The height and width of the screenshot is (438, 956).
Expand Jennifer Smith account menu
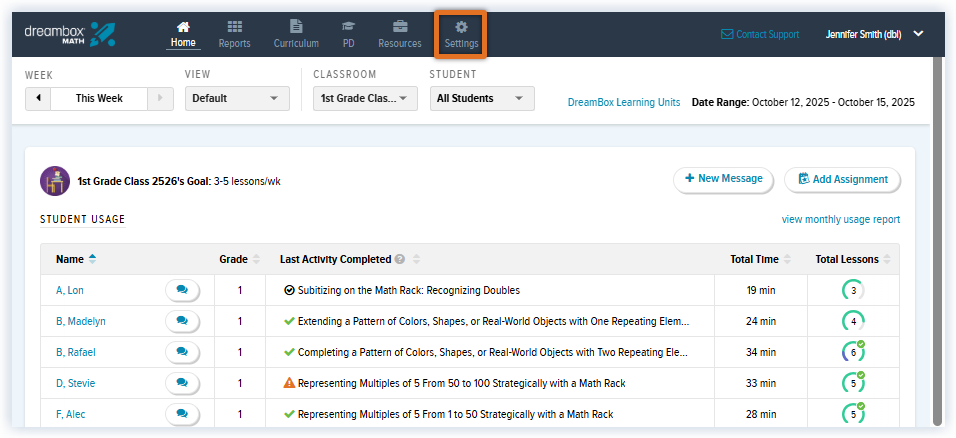(918, 34)
